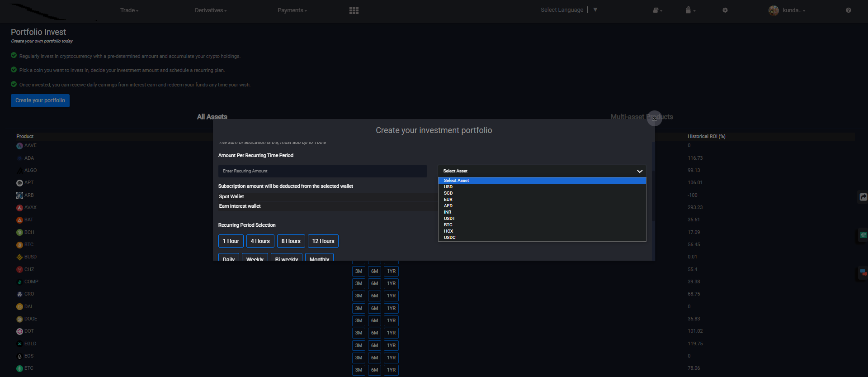Viewport: 868px width, 377px height.
Task: Click the settings gear icon
Action: tap(725, 10)
